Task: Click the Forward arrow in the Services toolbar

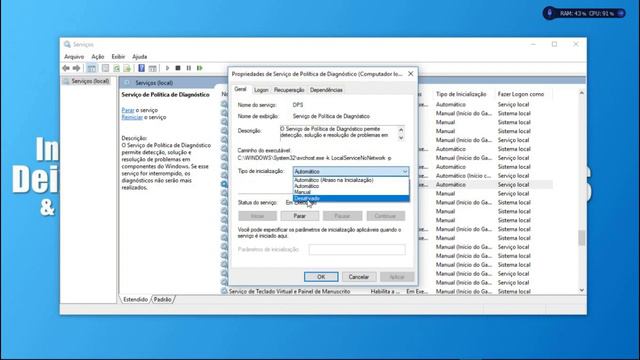Action: coord(76,68)
